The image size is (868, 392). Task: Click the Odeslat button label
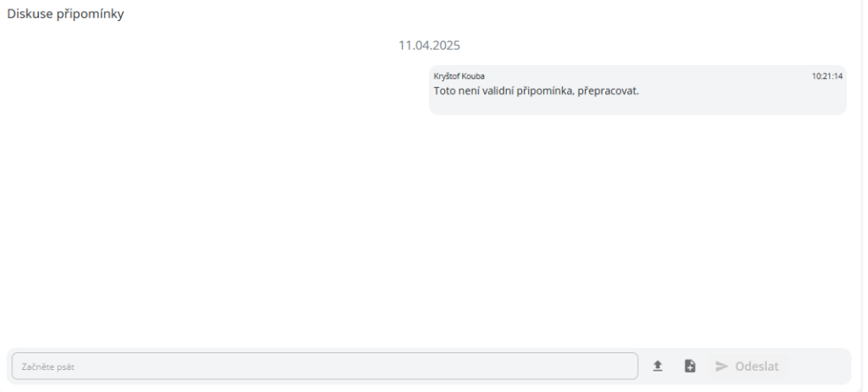point(757,366)
